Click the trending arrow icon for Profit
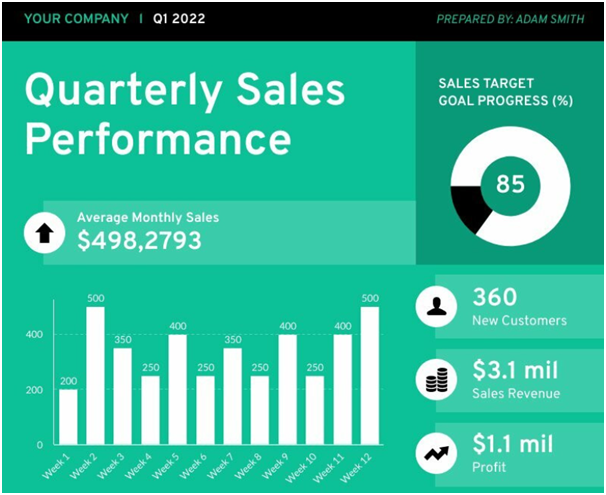606x495 pixels. point(436,453)
